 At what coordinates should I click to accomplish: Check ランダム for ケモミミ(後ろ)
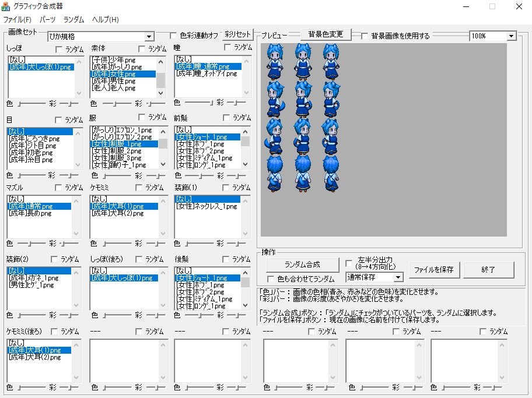(54, 332)
